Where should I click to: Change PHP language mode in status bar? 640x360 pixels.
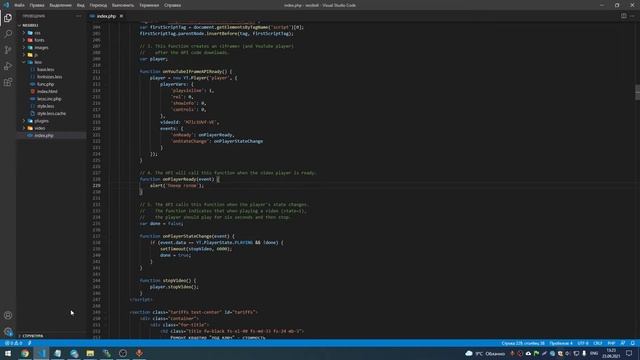coord(611,343)
